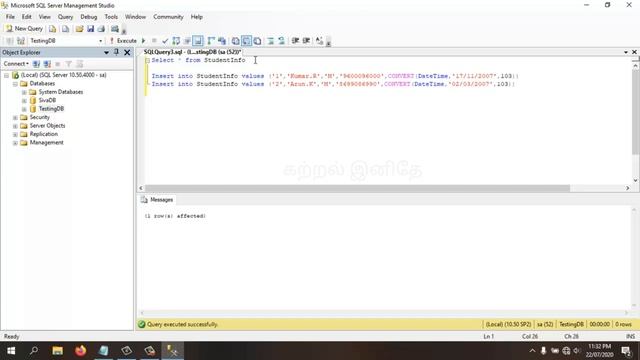Click the Filter icon in Object Explorer

pyautogui.click(x=69, y=64)
